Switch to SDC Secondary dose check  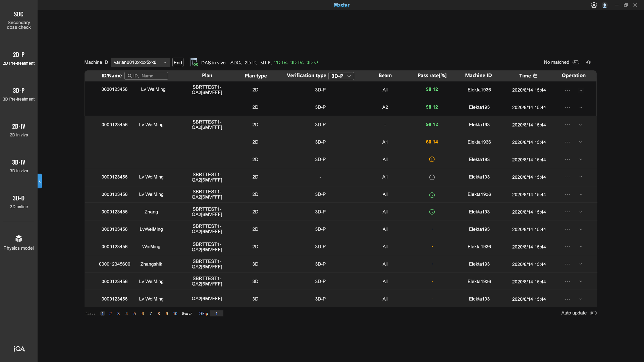pyautogui.click(x=19, y=20)
